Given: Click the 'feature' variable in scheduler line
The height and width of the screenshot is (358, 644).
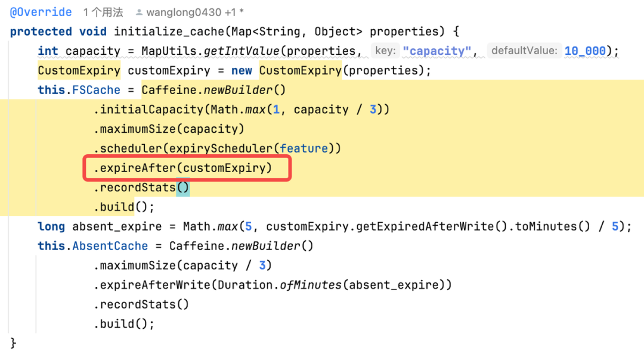Looking at the screenshot, I should 304,148.
